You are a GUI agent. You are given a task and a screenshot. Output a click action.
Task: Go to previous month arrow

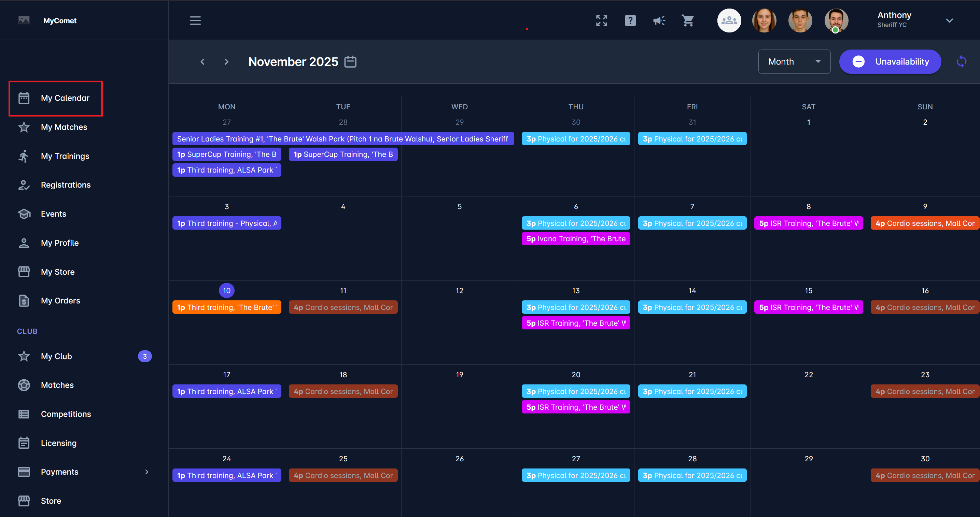202,62
